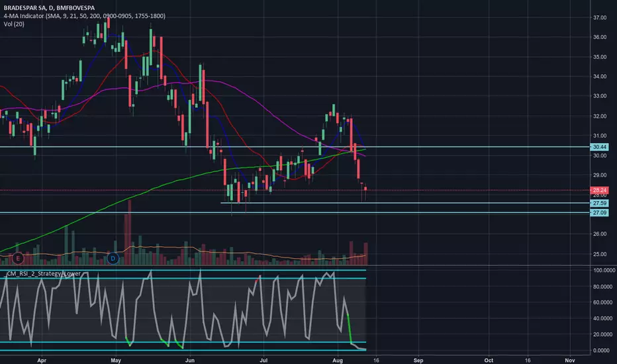617x364 pixels.
Task: Click the Aug date label on time axis
Action: point(338,360)
